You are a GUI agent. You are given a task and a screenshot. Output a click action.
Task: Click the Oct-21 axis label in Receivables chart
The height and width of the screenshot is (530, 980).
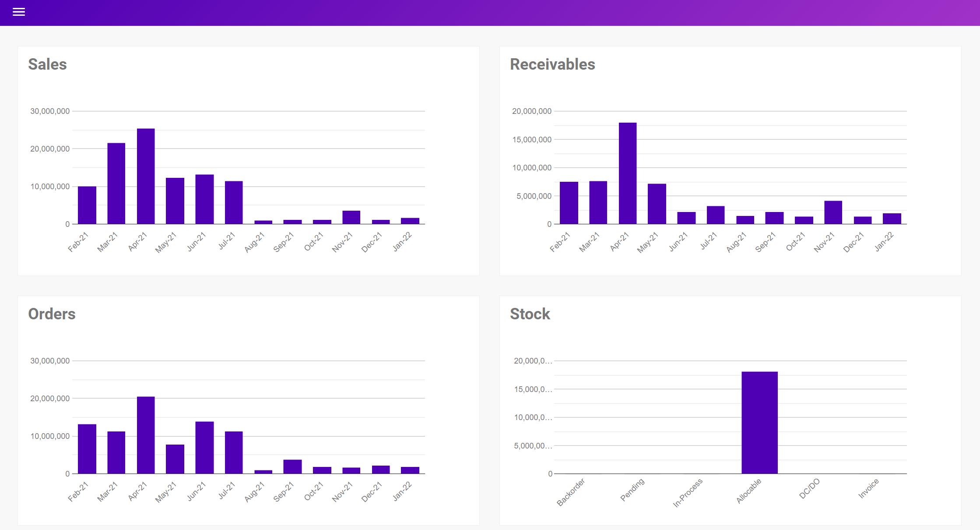pyautogui.click(x=795, y=242)
